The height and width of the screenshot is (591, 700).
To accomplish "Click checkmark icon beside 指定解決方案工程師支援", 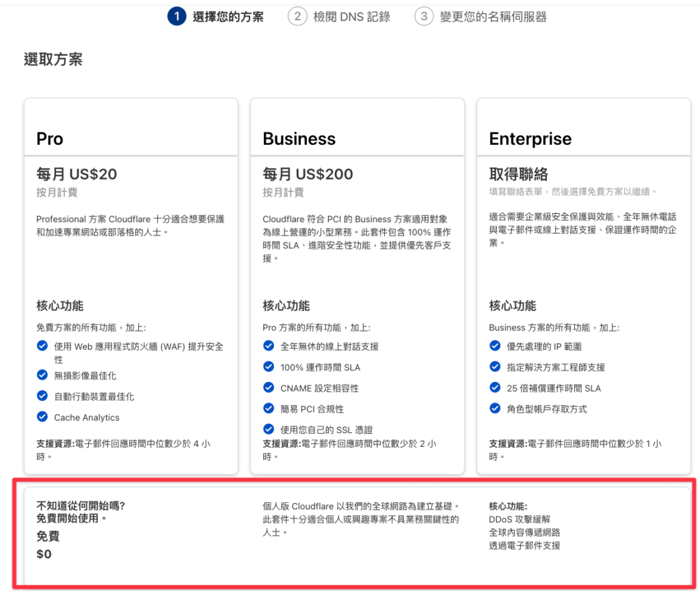I will point(495,367).
